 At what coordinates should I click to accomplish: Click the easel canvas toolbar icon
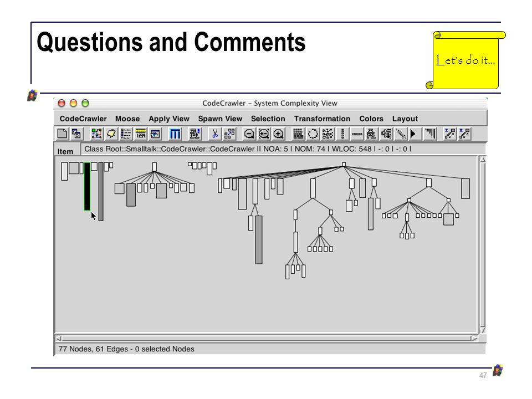click(111, 134)
